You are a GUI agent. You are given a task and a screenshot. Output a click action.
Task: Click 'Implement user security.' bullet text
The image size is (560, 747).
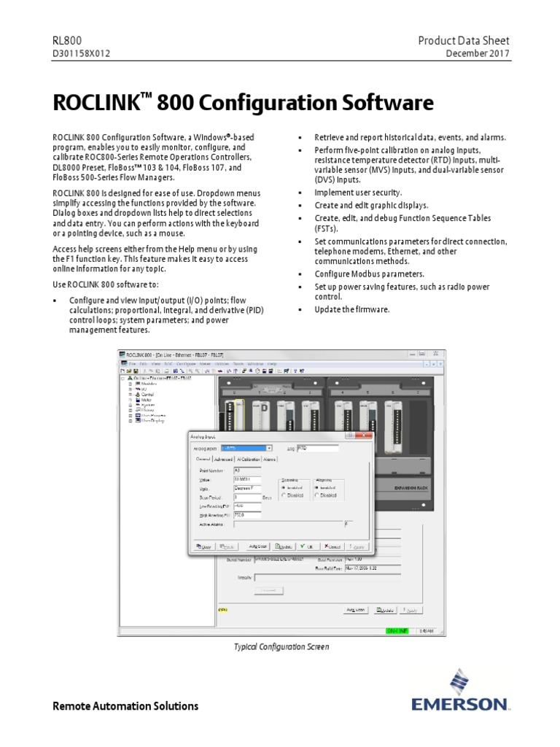pyautogui.click(x=358, y=193)
